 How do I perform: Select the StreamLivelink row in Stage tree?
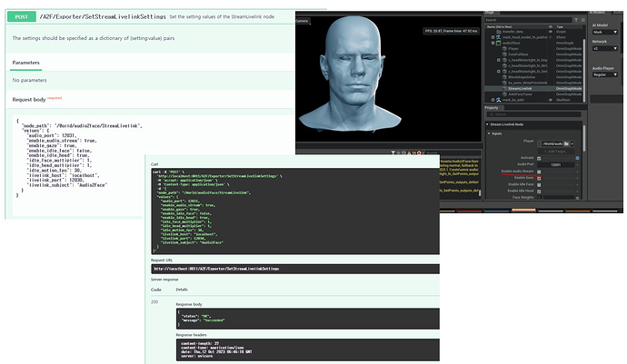tap(533, 89)
